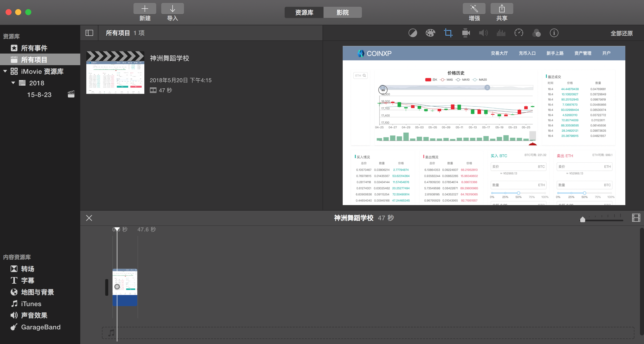
Task: Switch to the 资源库 tab
Action: [x=304, y=12]
